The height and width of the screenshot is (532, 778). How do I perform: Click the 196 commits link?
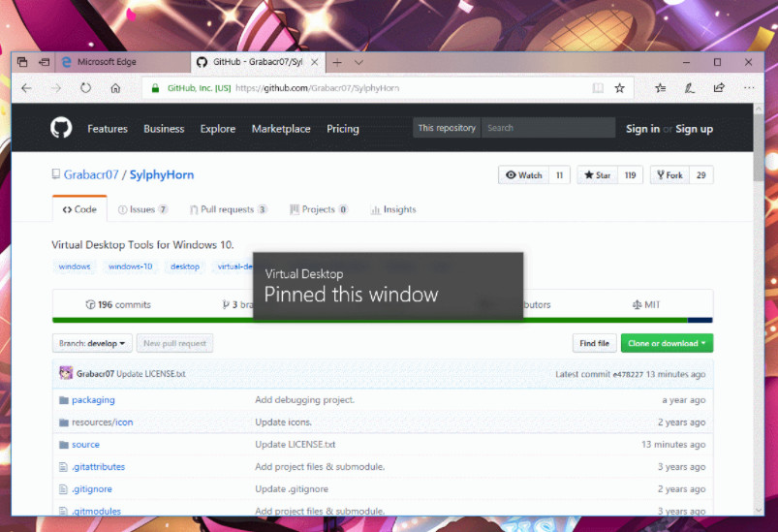(118, 304)
